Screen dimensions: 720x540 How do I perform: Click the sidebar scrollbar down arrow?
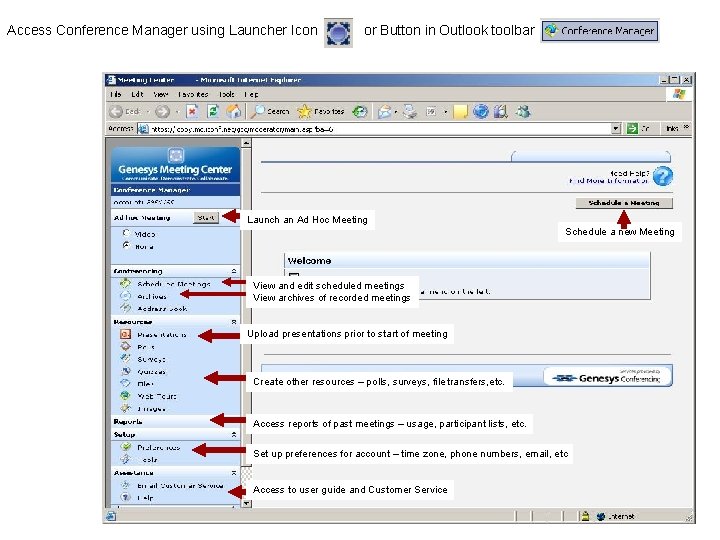click(x=247, y=503)
